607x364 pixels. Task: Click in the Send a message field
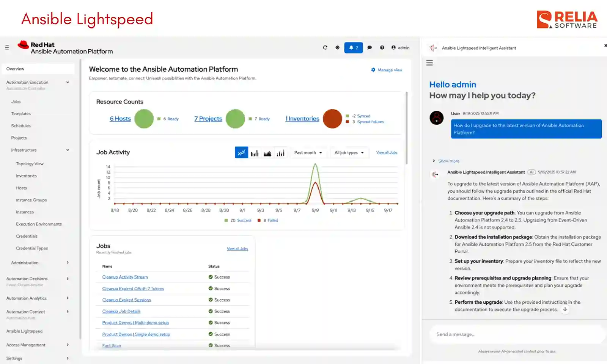(516, 334)
